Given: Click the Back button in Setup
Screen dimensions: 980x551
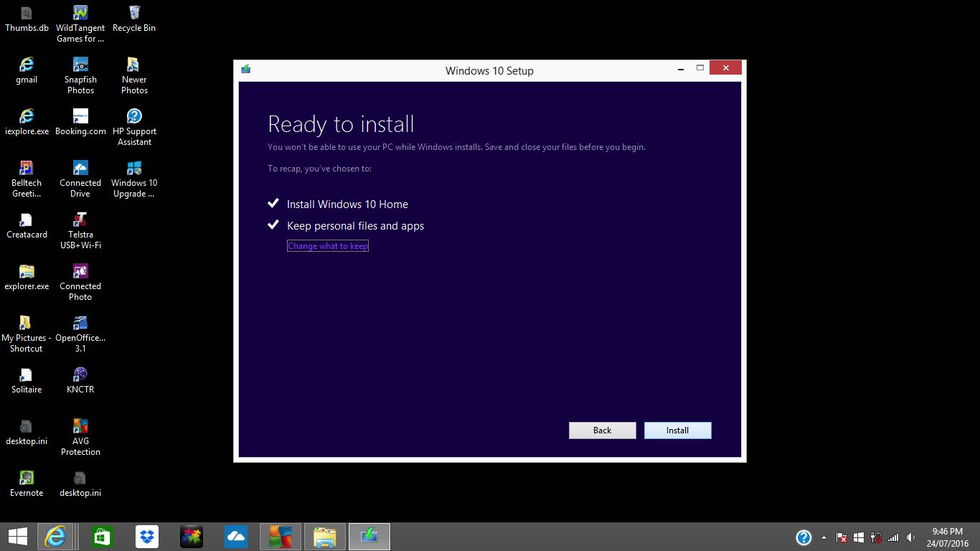Looking at the screenshot, I should [602, 430].
